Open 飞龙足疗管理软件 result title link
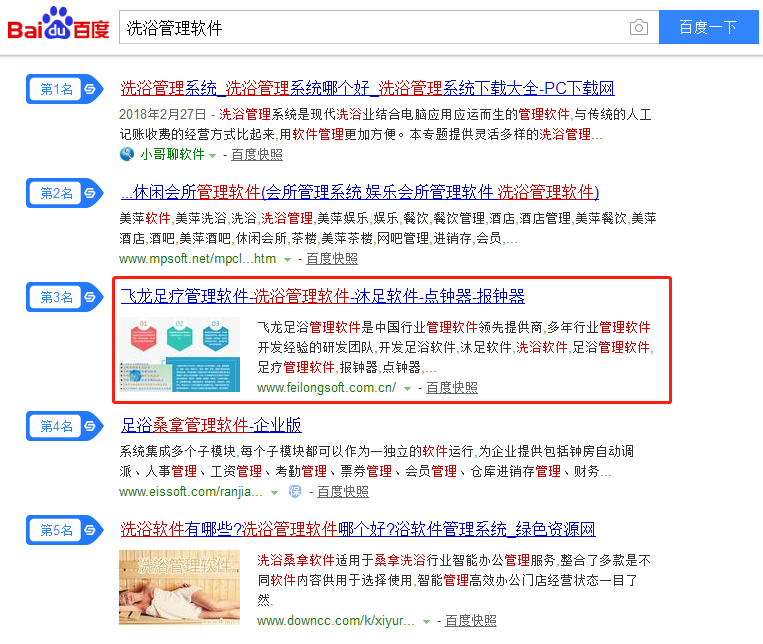The image size is (763, 644). coord(323,296)
